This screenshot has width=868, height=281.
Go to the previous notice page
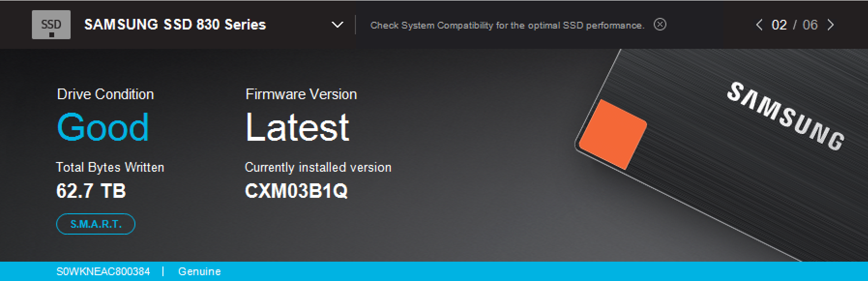coord(759,25)
